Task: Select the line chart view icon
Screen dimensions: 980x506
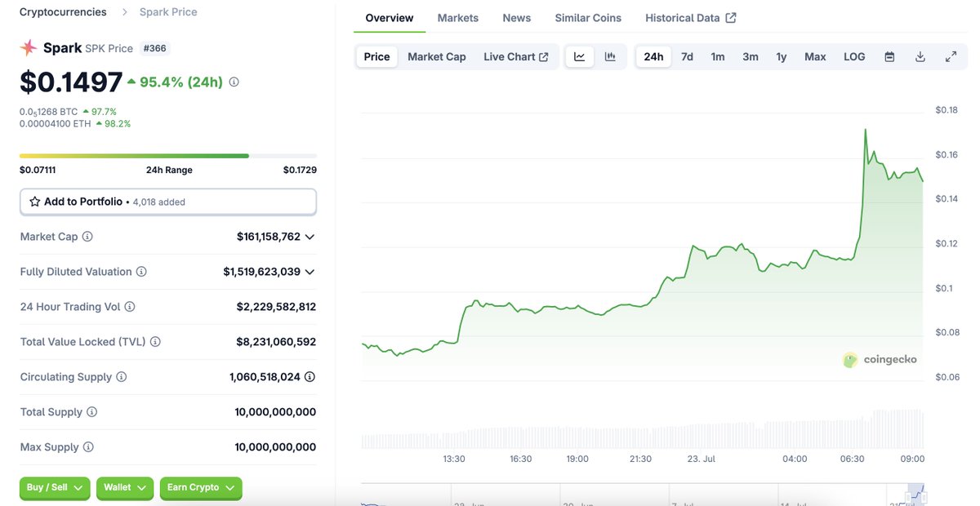Action: [x=580, y=57]
